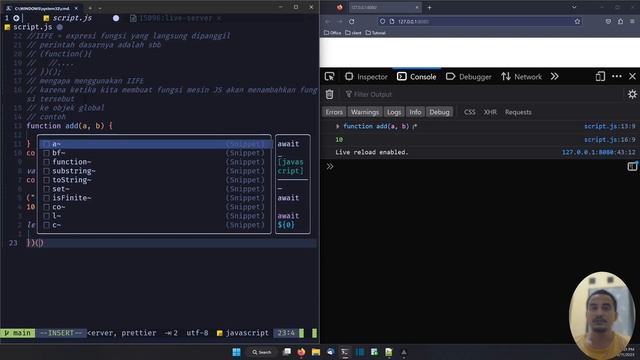Toggle responsive design mode icon
The image size is (640, 360).
(600, 76)
